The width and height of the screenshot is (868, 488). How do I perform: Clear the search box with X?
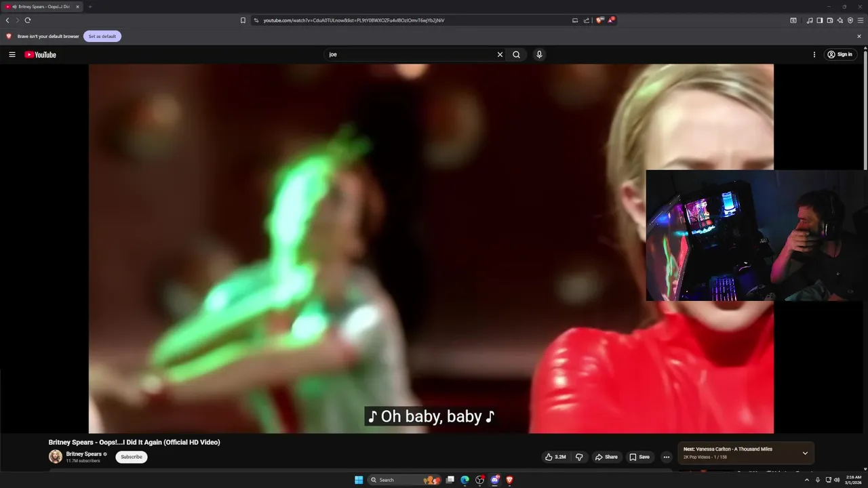coord(500,54)
